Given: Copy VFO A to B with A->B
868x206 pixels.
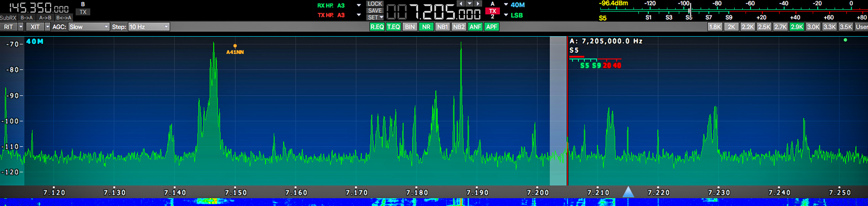Looking at the screenshot, I should tap(45, 18).
